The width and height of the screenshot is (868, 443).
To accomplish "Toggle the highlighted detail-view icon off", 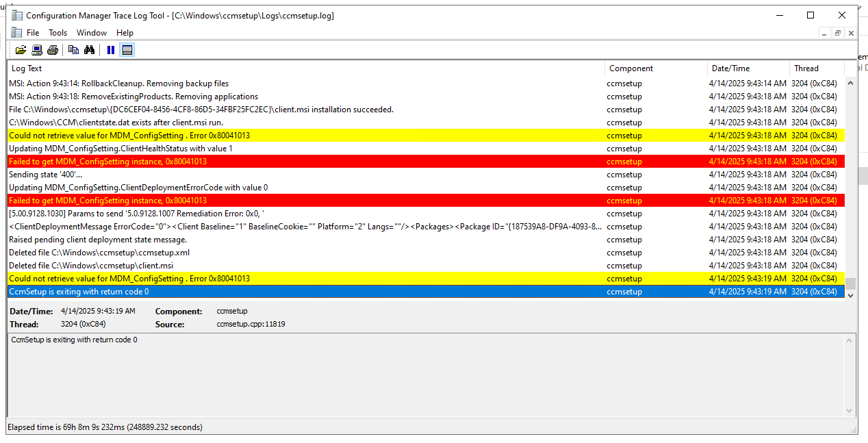I will 127,49.
